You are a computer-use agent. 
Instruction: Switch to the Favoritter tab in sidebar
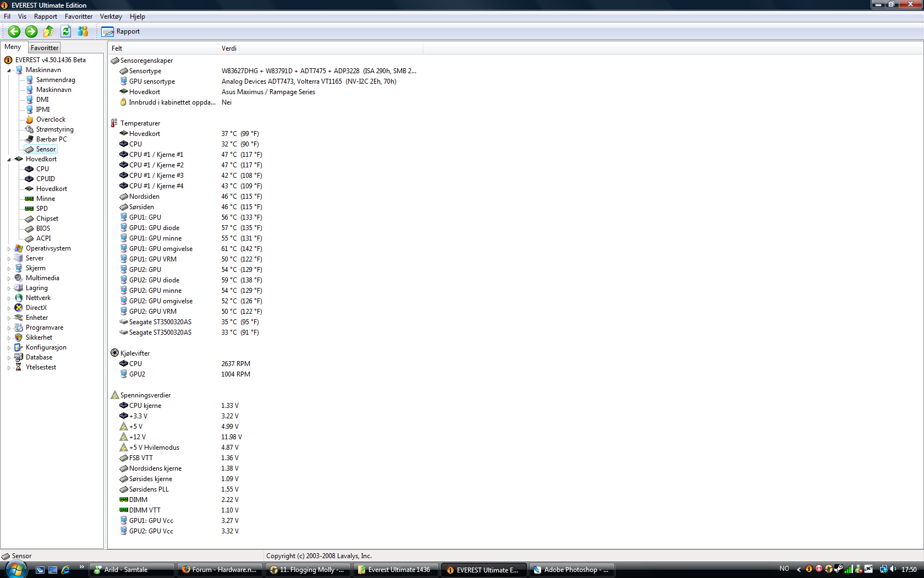pos(45,48)
